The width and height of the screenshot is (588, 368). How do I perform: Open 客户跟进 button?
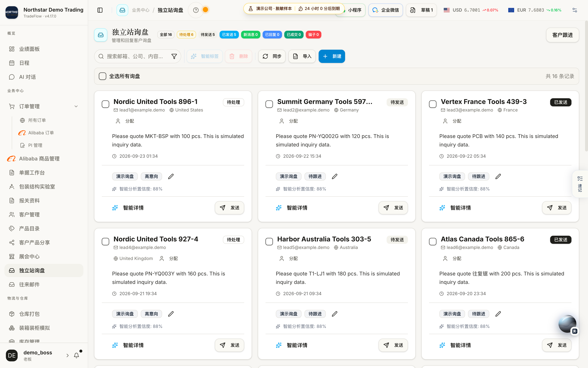click(562, 35)
